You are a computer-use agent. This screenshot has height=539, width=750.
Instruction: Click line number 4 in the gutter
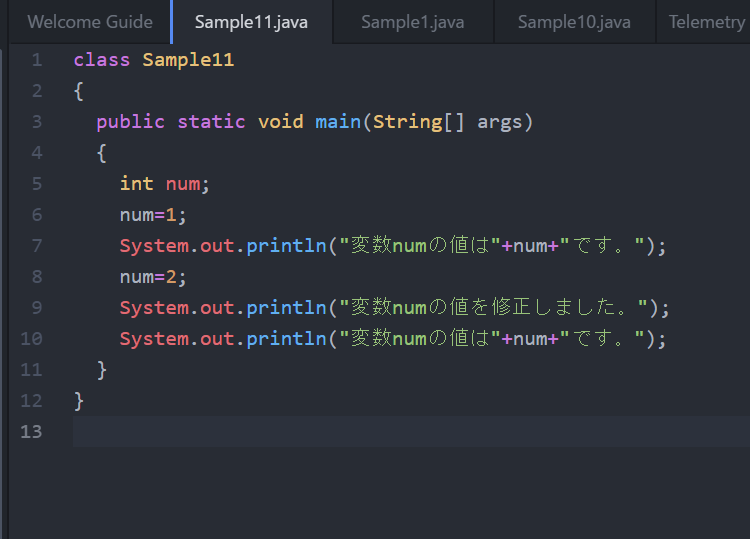pyautogui.click(x=37, y=153)
